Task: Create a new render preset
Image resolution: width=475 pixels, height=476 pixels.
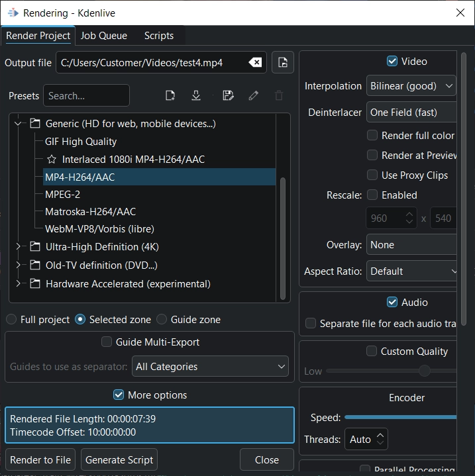Action: pyautogui.click(x=170, y=95)
